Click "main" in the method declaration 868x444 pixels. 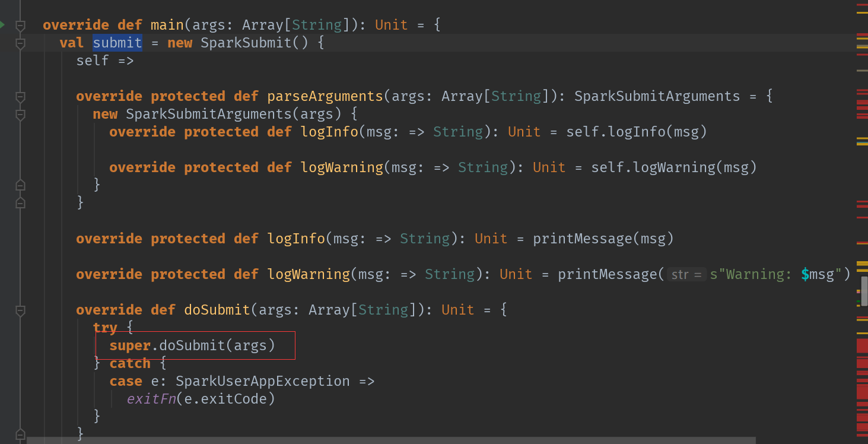(x=167, y=25)
